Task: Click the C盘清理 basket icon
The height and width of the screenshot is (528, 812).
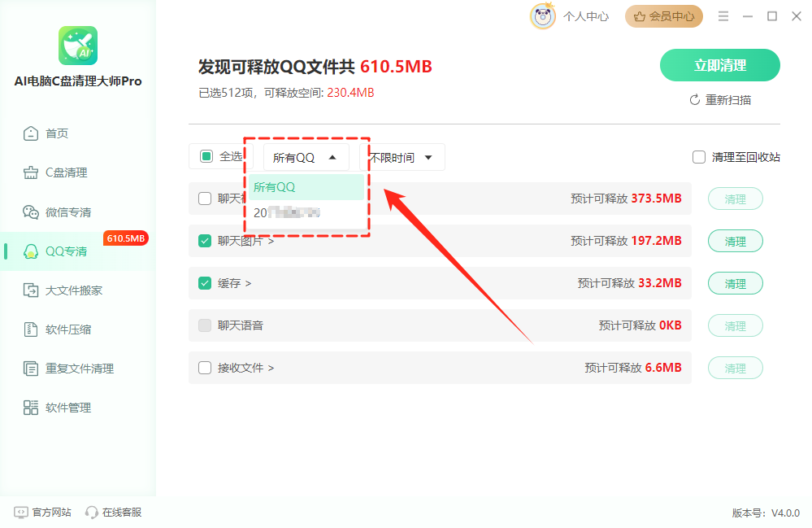Action: click(31, 172)
